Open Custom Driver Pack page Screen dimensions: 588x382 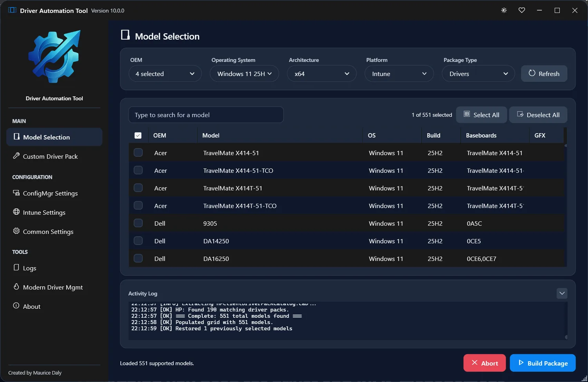(54, 156)
